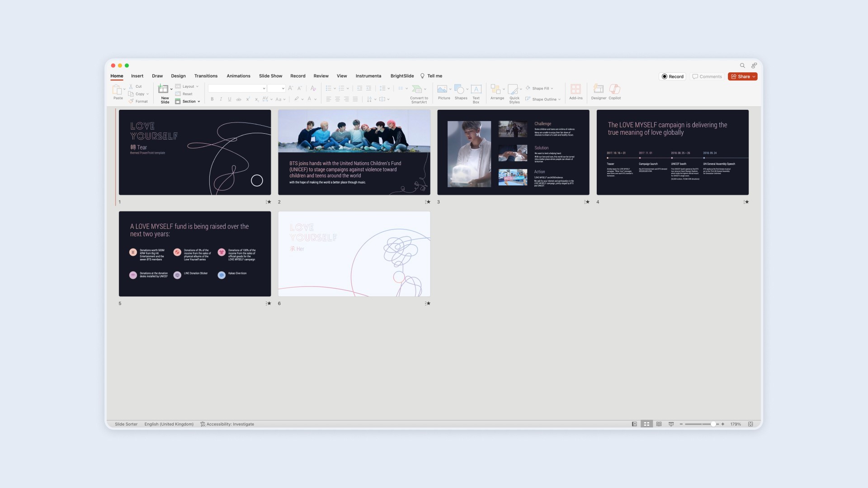The height and width of the screenshot is (488, 868).
Task: Click the Comments button
Action: pos(707,77)
